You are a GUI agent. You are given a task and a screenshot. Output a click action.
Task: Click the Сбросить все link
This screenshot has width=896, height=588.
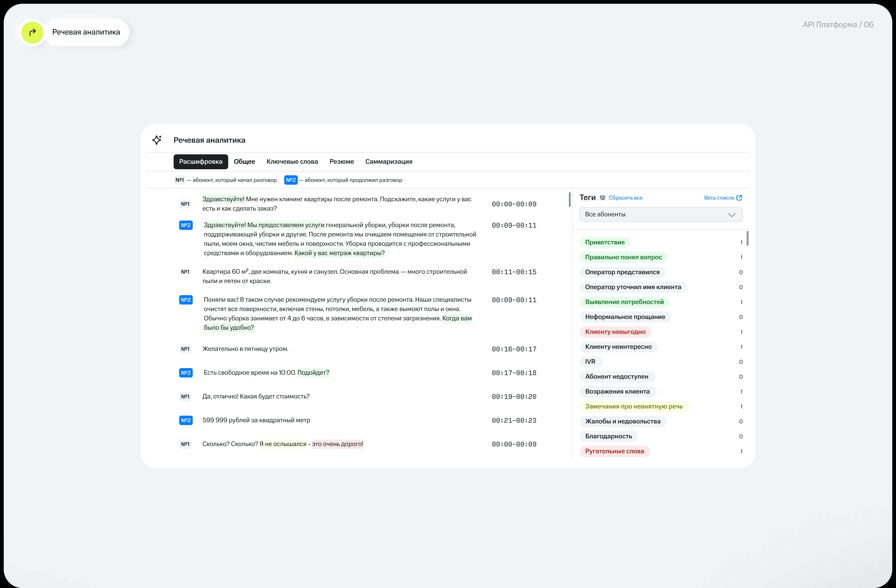pyautogui.click(x=625, y=198)
